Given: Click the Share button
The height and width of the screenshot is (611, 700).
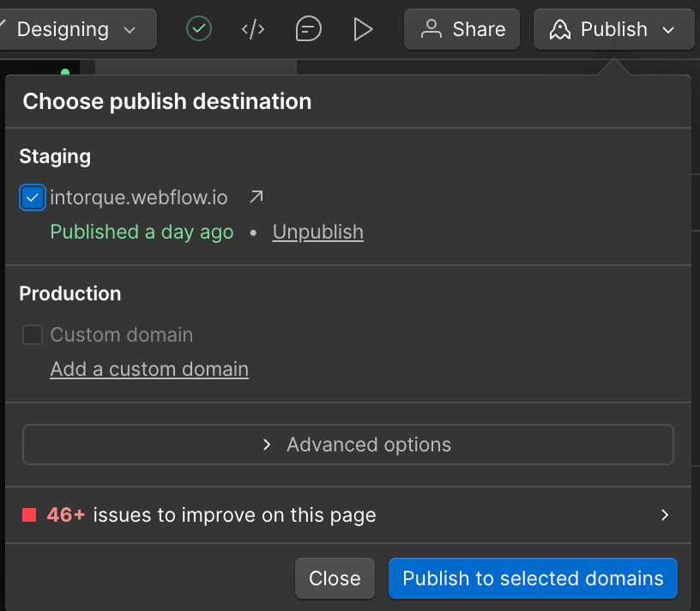Looking at the screenshot, I should (x=462, y=29).
